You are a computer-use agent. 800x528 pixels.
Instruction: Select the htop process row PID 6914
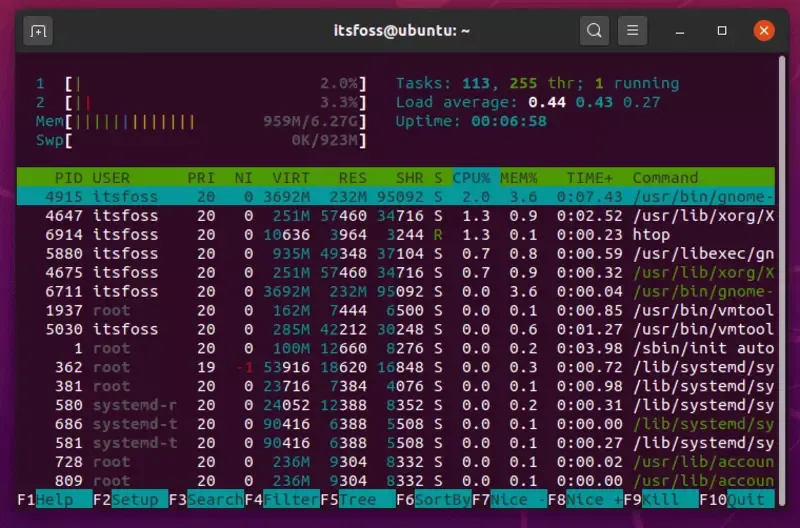tap(400, 234)
